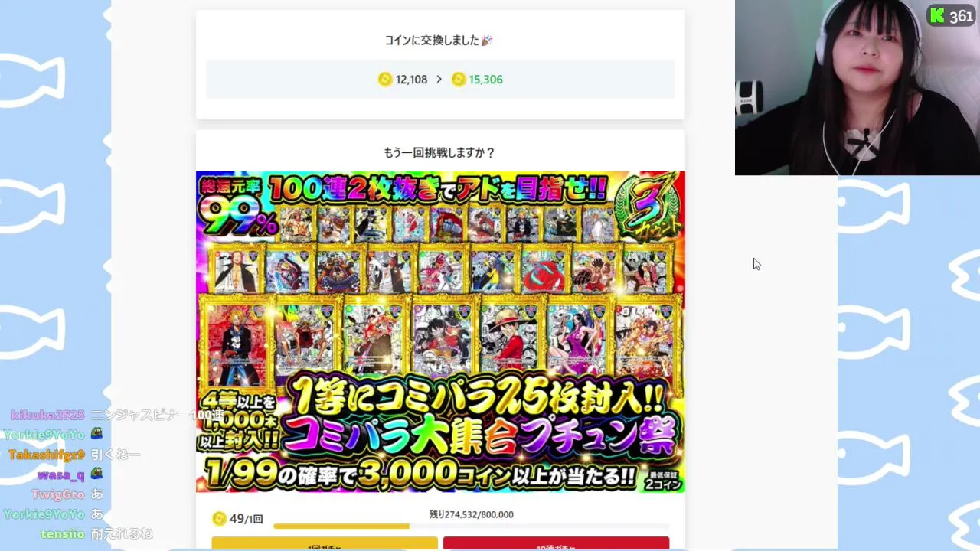
Task: Click chat message 引くねー
Action: 116,455
